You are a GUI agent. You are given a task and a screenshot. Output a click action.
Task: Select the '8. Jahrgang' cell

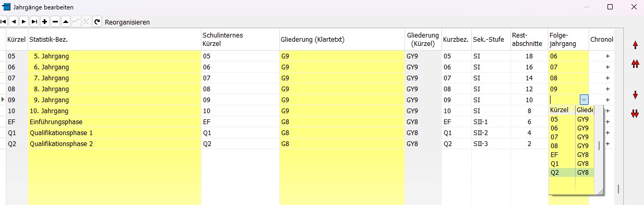click(114, 89)
